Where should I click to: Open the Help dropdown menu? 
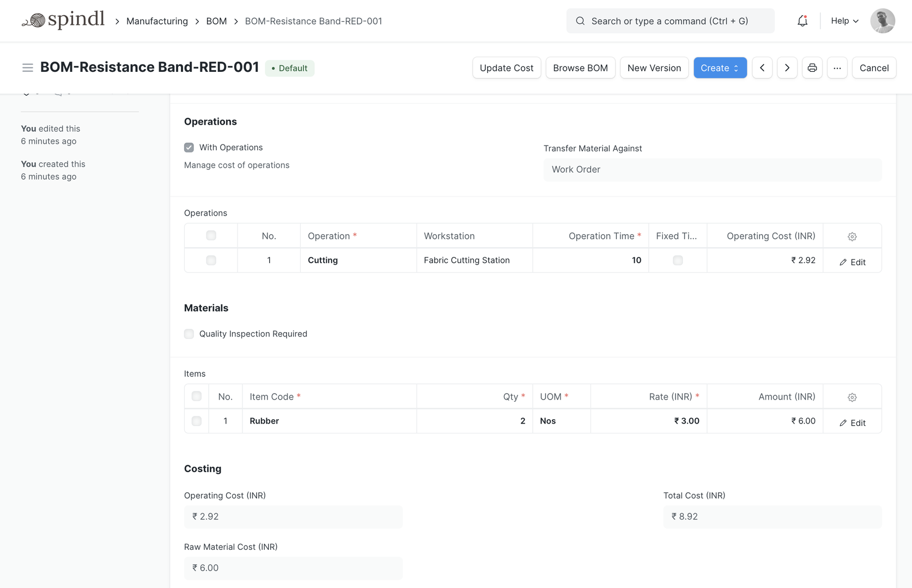pyautogui.click(x=844, y=21)
